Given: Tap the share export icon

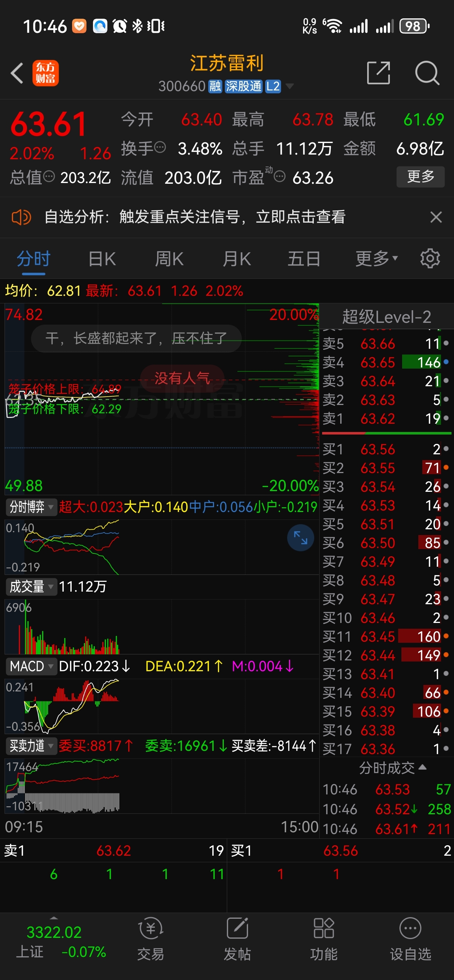Looking at the screenshot, I should pyautogui.click(x=378, y=72).
